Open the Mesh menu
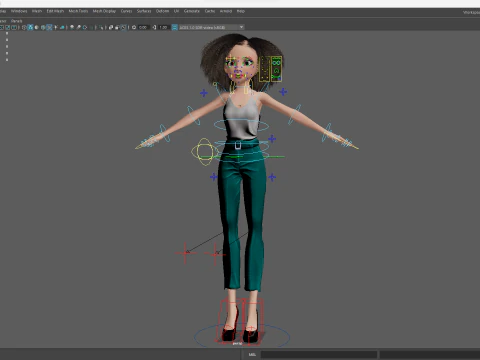 (x=37, y=11)
